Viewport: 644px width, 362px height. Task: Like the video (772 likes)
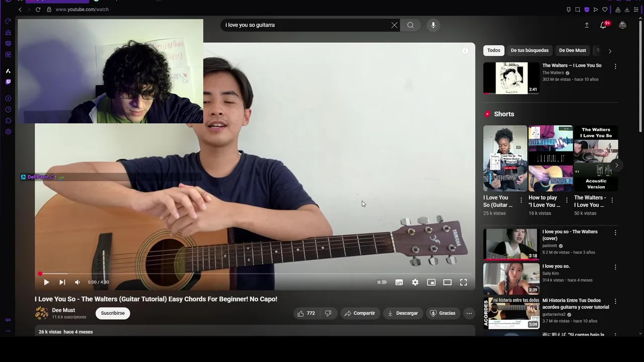tap(306, 313)
